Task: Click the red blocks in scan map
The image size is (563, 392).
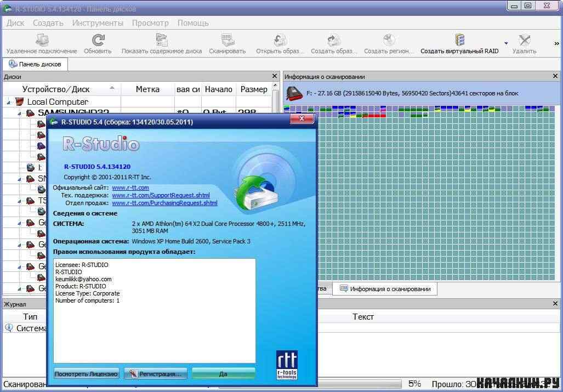Action: pyautogui.click(x=374, y=116)
